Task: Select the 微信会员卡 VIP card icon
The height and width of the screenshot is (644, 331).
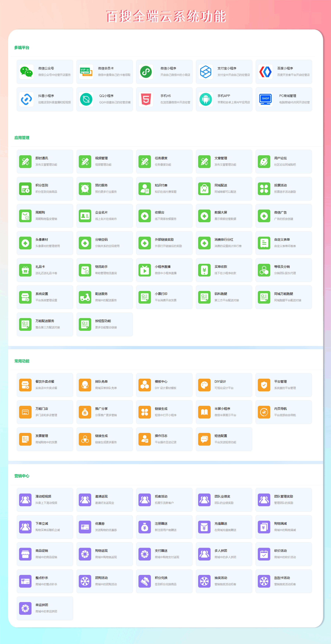Action: [x=86, y=72]
